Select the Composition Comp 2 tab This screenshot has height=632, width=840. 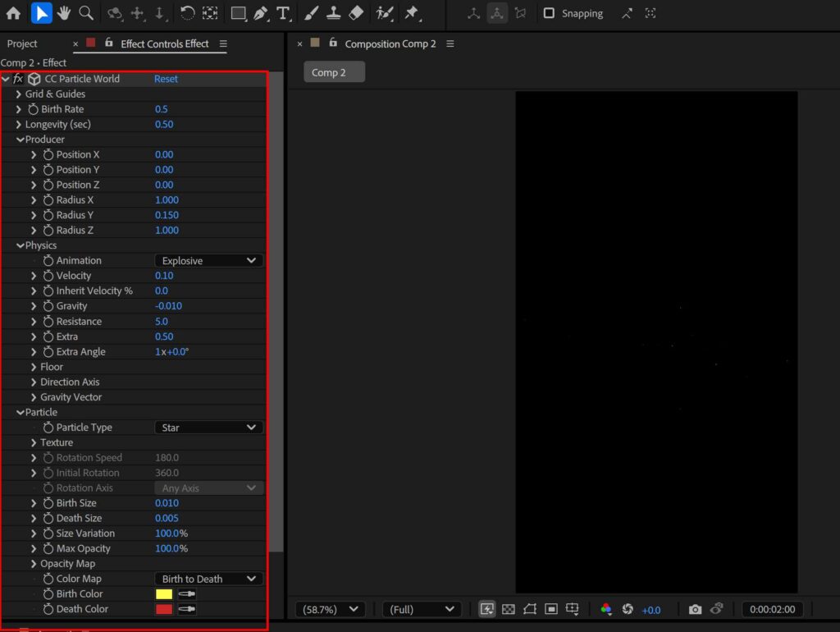(x=390, y=44)
